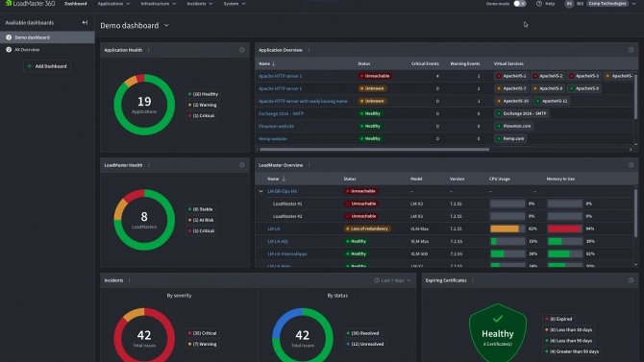This screenshot has height=362, width=644.
Task: Open Application Health widget settings gear
Action: 242,50
